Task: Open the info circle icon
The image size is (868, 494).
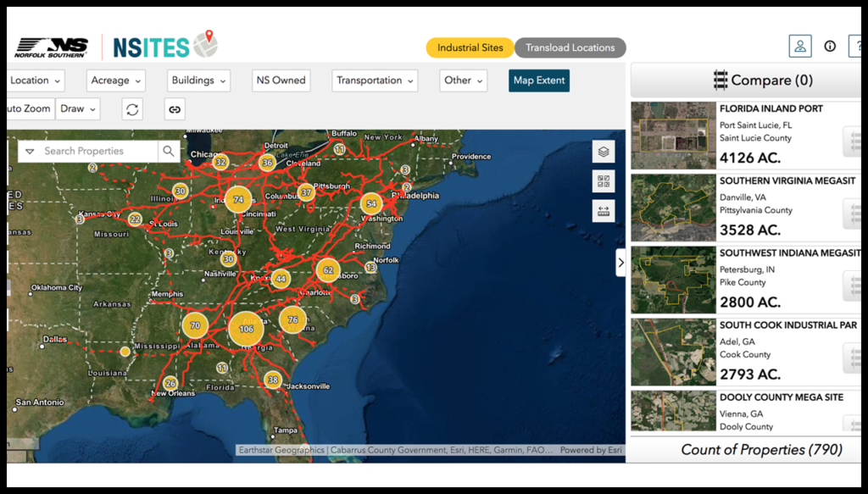Action: (830, 47)
